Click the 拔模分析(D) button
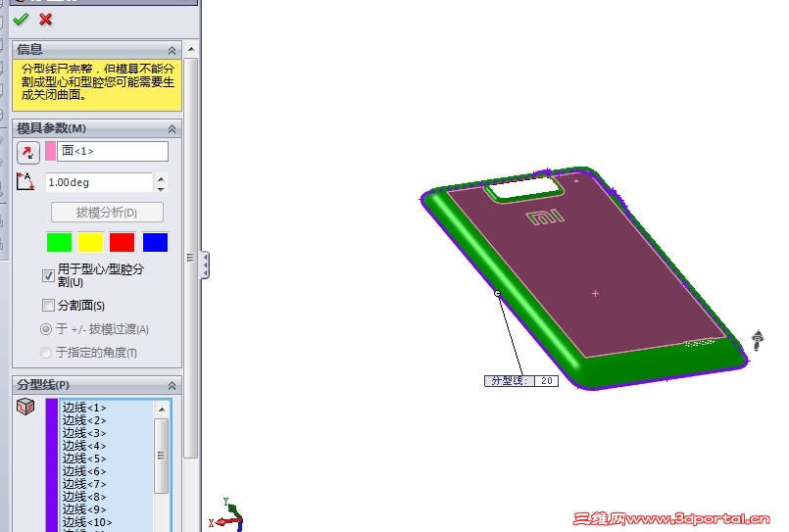 (107, 213)
